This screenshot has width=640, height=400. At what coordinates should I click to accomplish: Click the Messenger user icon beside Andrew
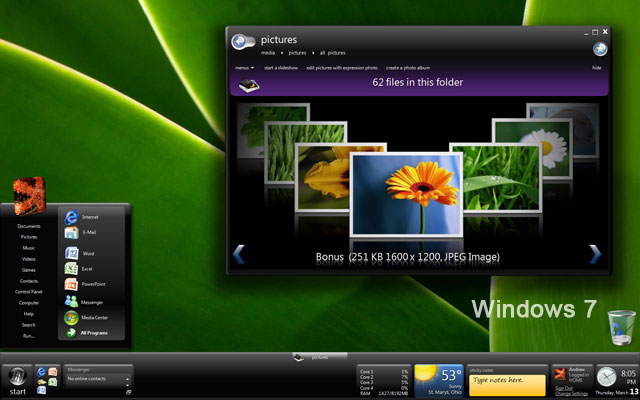point(560,374)
